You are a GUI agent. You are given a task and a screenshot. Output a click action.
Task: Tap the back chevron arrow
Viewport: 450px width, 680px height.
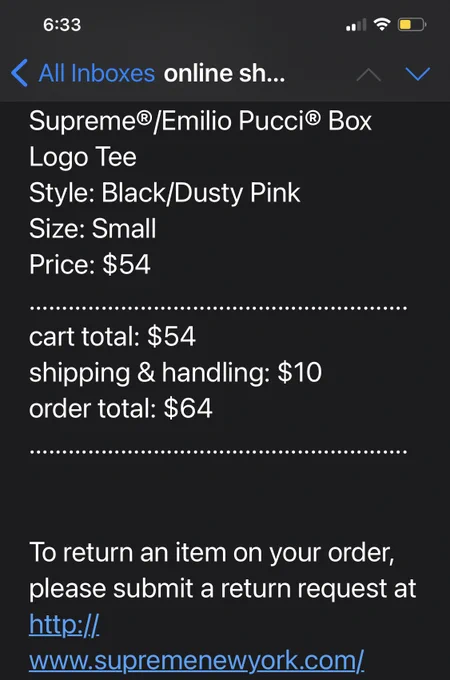click(20, 73)
